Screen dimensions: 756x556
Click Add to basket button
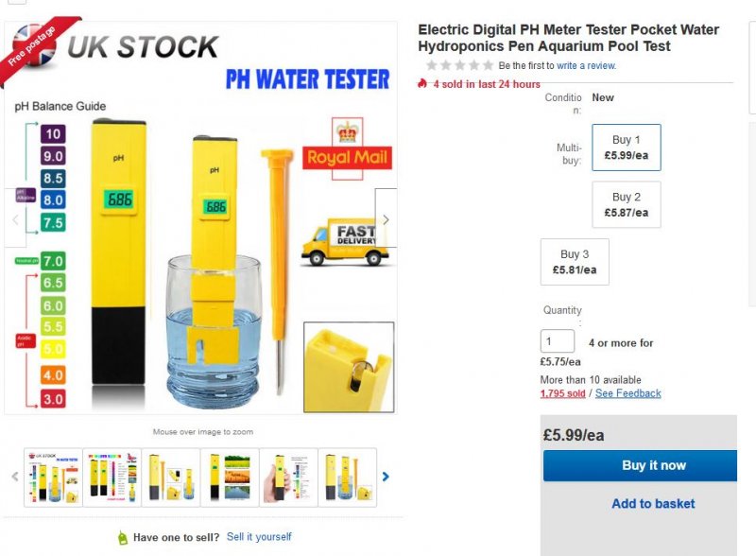(x=652, y=504)
